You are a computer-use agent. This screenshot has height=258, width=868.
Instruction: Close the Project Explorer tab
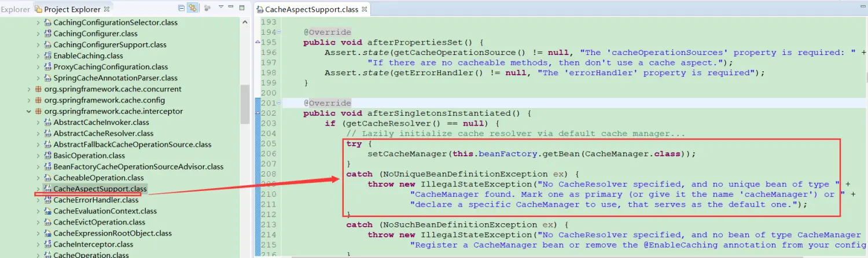[107, 9]
